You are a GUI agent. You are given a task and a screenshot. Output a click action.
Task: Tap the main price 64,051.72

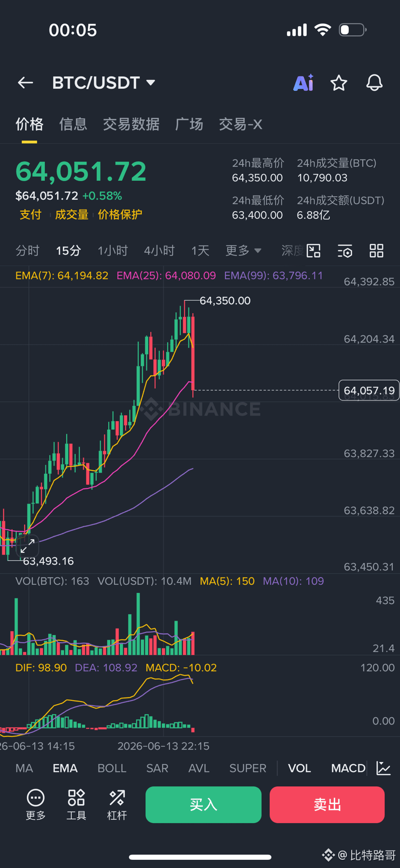(x=81, y=172)
